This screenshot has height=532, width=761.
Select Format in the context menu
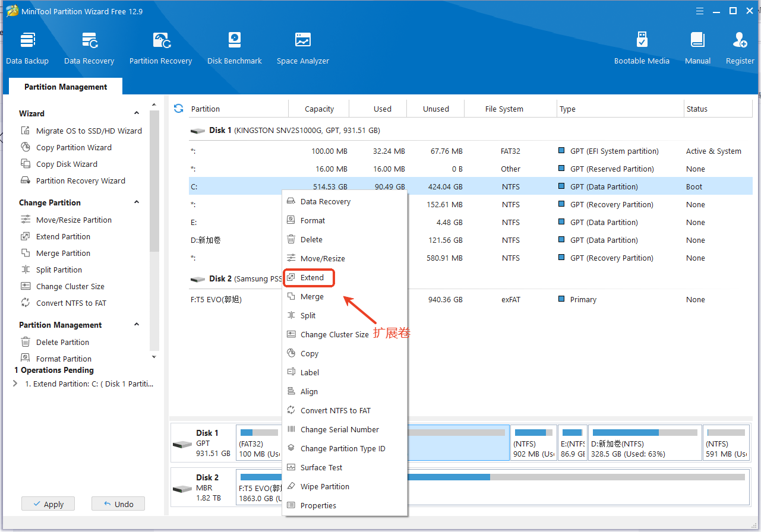pyautogui.click(x=345, y=220)
